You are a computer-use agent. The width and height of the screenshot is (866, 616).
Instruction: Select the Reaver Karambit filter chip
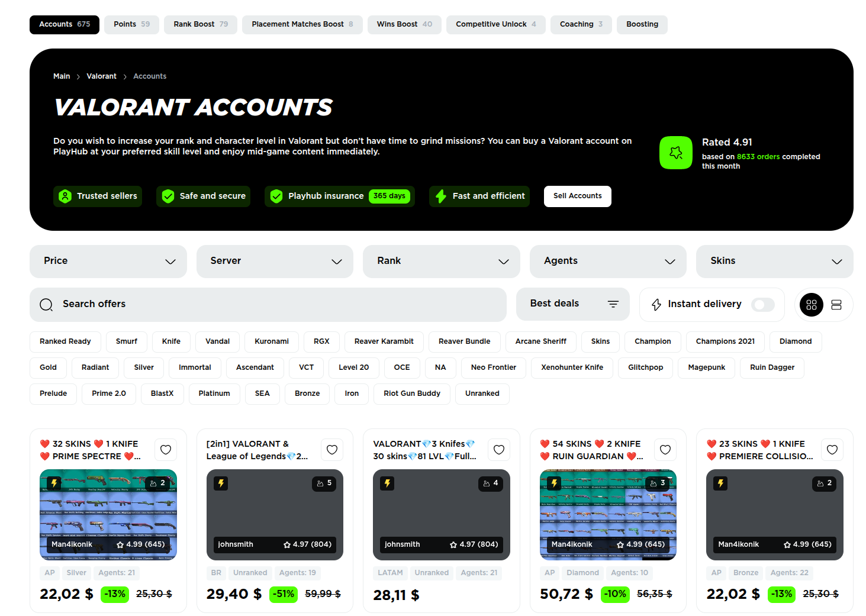click(x=384, y=341)
